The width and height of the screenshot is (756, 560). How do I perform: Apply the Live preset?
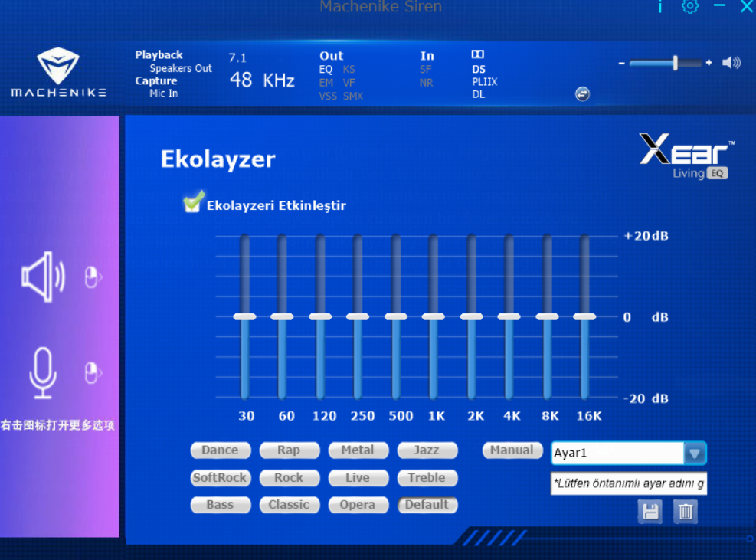point(358,478)
